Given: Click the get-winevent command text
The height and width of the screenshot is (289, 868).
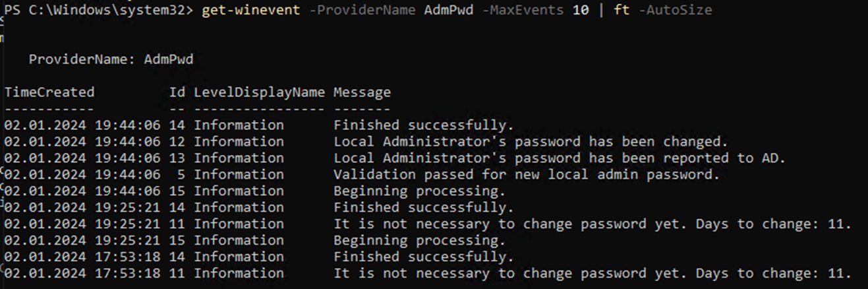Looking at the screenshot, I should tap(252, 11).
